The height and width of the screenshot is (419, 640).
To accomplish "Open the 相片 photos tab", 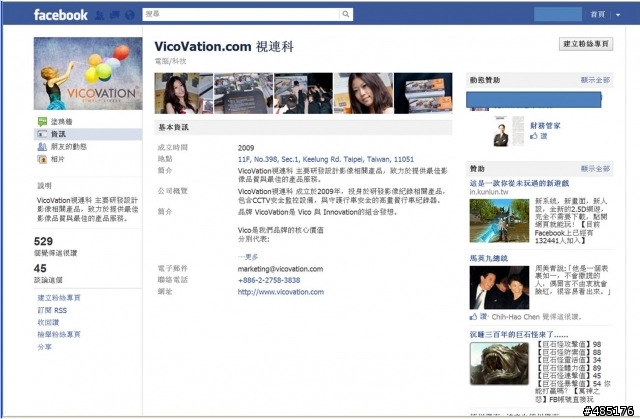I will tap(58, 159).
